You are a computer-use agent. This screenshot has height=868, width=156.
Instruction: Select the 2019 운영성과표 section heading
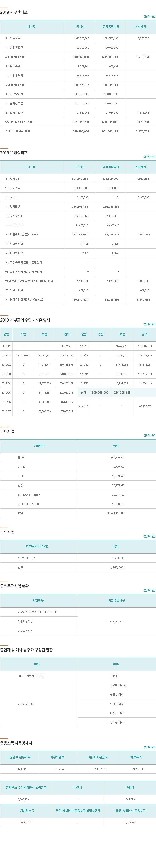[x=14, y=153]
